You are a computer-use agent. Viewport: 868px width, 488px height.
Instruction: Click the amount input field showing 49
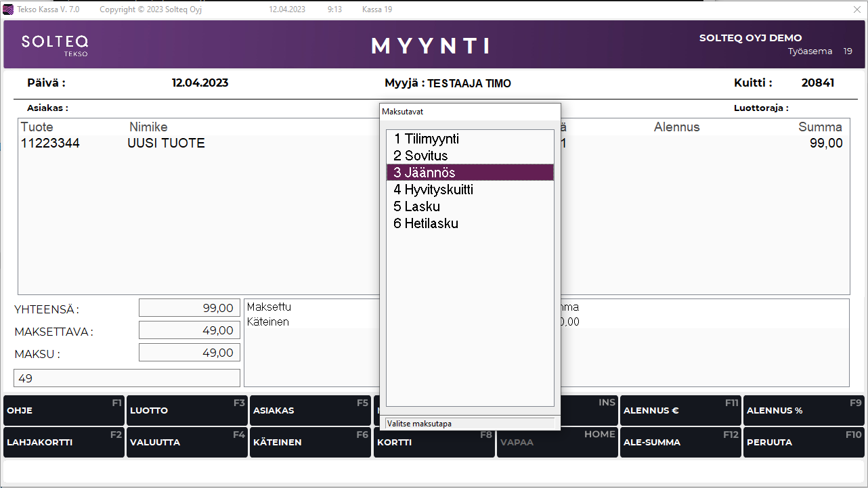(127, 378)
